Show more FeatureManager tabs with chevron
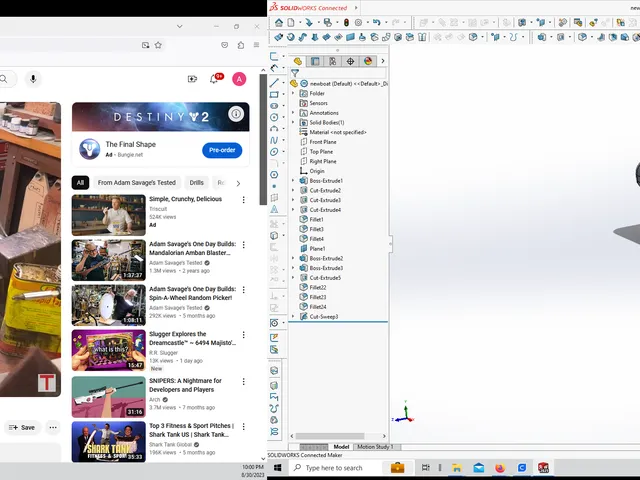Viewport: 640px width, 480px height. [382, 61]
